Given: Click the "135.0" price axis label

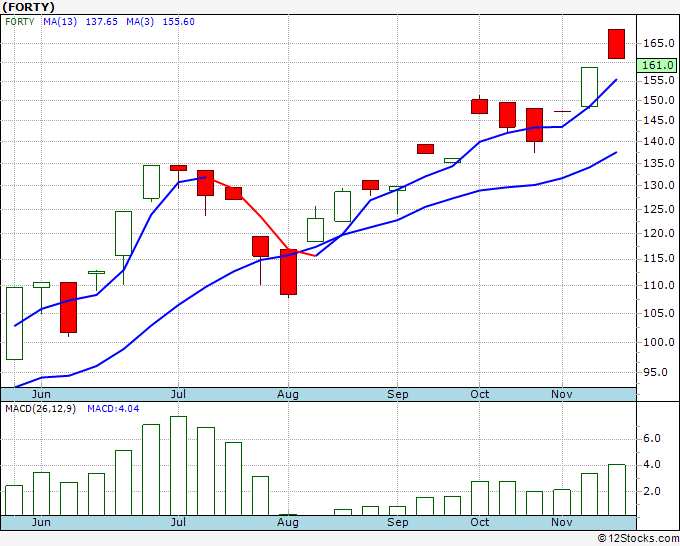Looking at the screenshot, I should [x=659, y=163].
